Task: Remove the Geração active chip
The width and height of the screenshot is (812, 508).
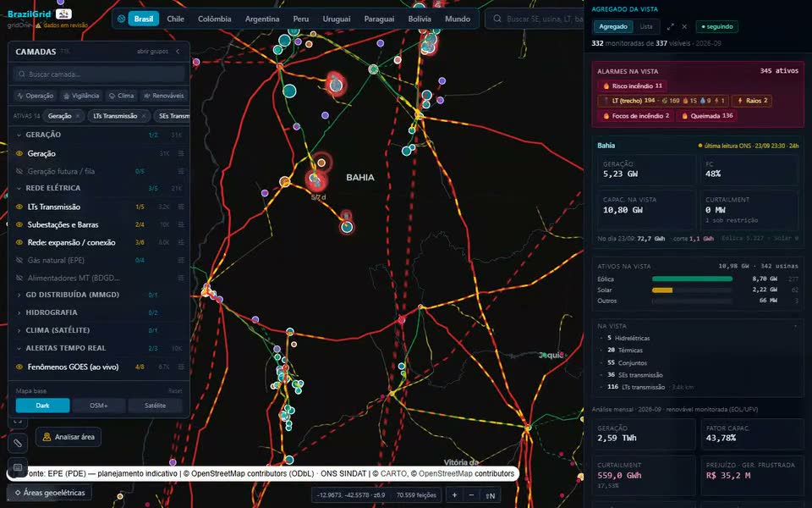Action: pos(78,116)
